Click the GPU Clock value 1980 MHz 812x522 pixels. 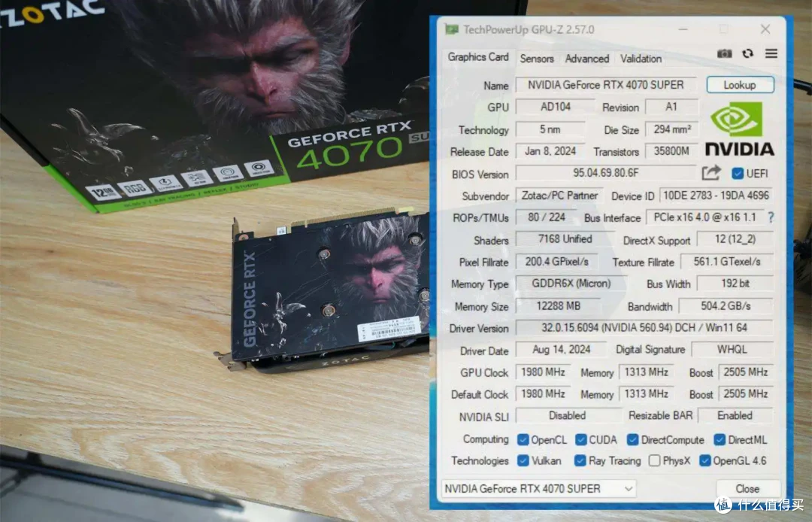(543, 372)
